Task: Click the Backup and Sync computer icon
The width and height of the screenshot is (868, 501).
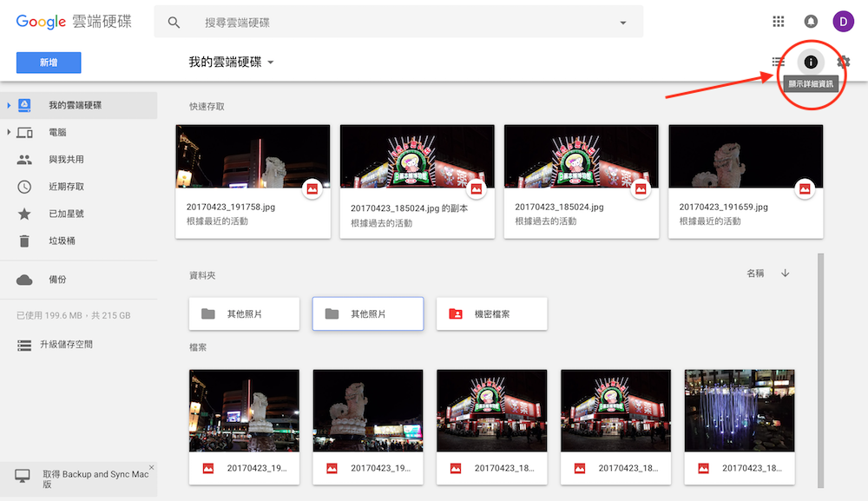Action: pos(23,475)
